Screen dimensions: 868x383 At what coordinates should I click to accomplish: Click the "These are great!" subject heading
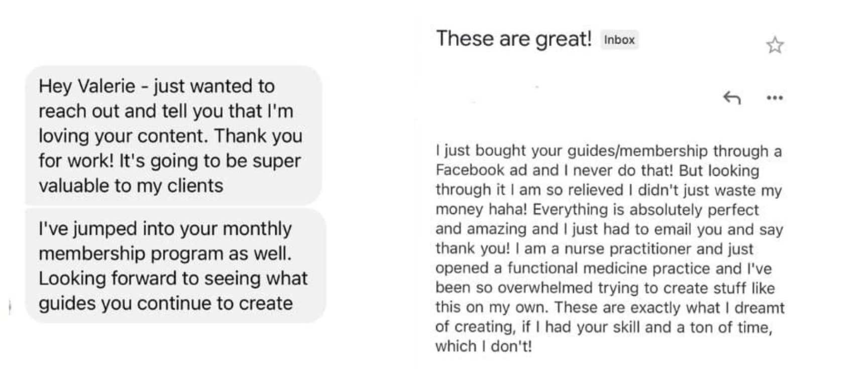(x=513, y=39)
